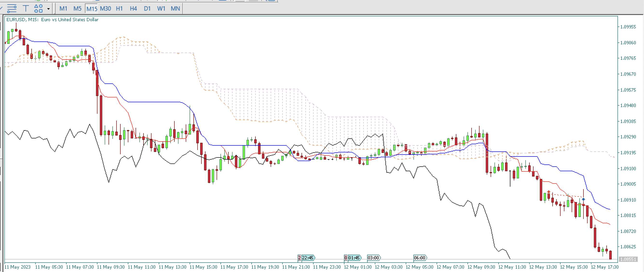Switch chart to H1 timeframe
Viewport: 644px width, 272px height.
[x=119, y=9]
